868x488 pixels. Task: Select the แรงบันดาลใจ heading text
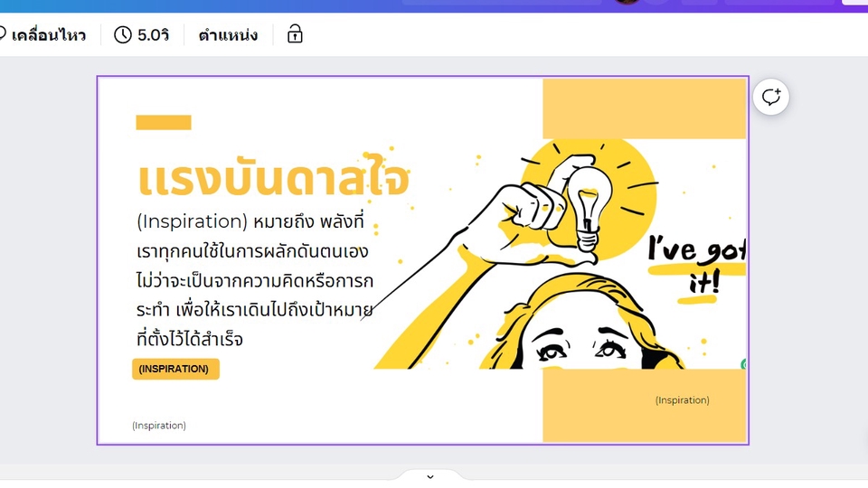click(x=273, y=178)
